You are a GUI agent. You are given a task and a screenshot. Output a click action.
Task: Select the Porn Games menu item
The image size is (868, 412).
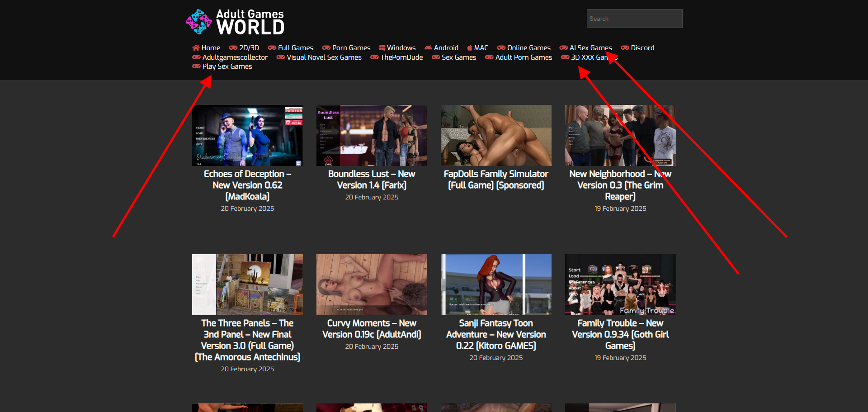[x=351, y=48]
